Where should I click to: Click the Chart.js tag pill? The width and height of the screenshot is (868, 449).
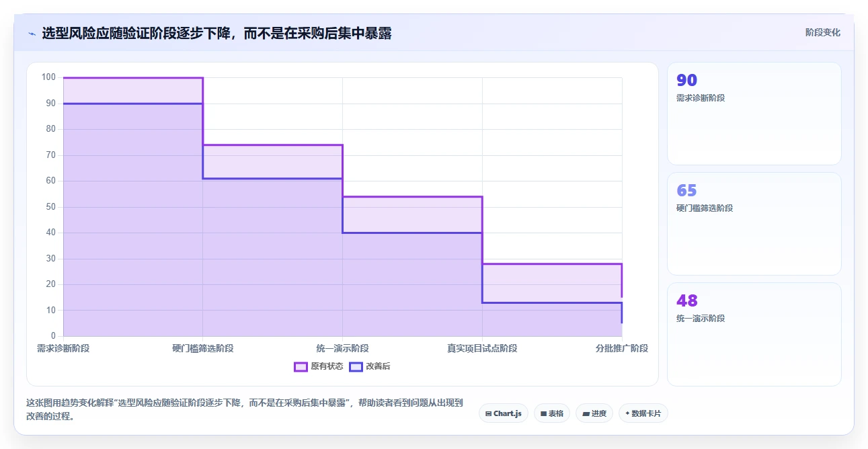point(504,413)
